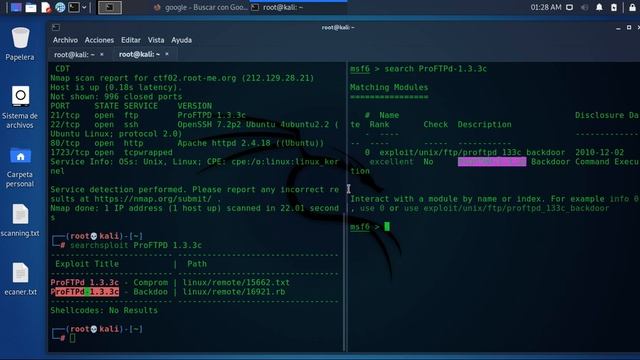
Task: Switch to the second root@kali tab
Action: (x=139, y=54)
